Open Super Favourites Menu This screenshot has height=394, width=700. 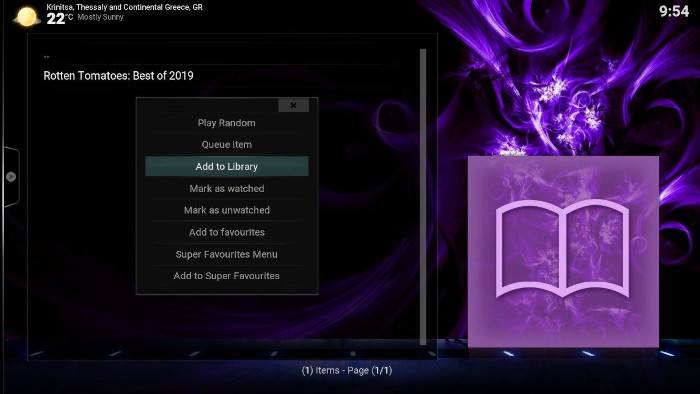226,254
